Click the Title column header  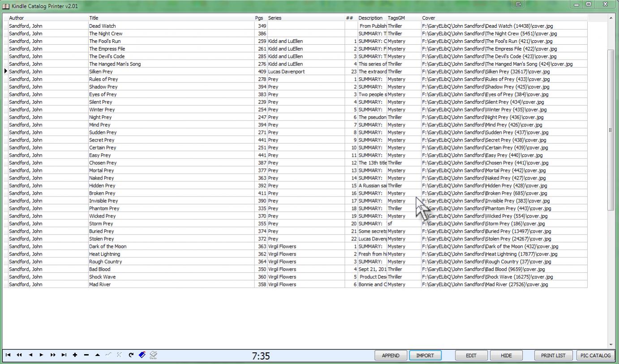(171, 18)
